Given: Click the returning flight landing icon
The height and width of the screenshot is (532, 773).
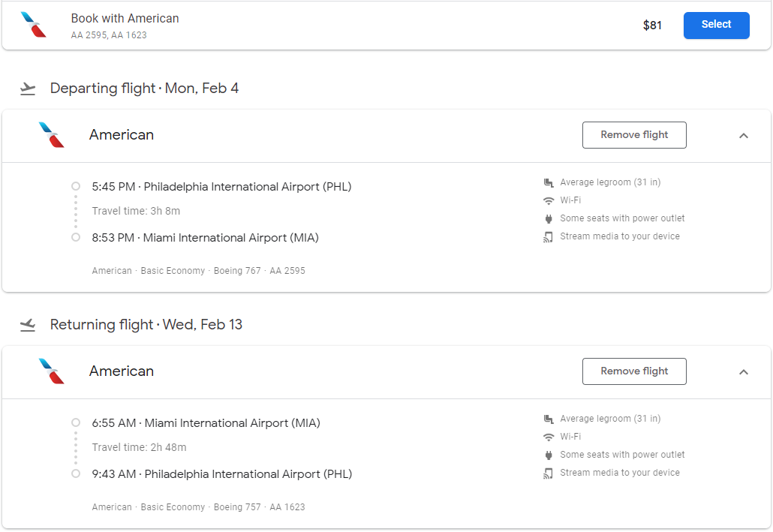Looking at the screenshot, I should 28,325.
